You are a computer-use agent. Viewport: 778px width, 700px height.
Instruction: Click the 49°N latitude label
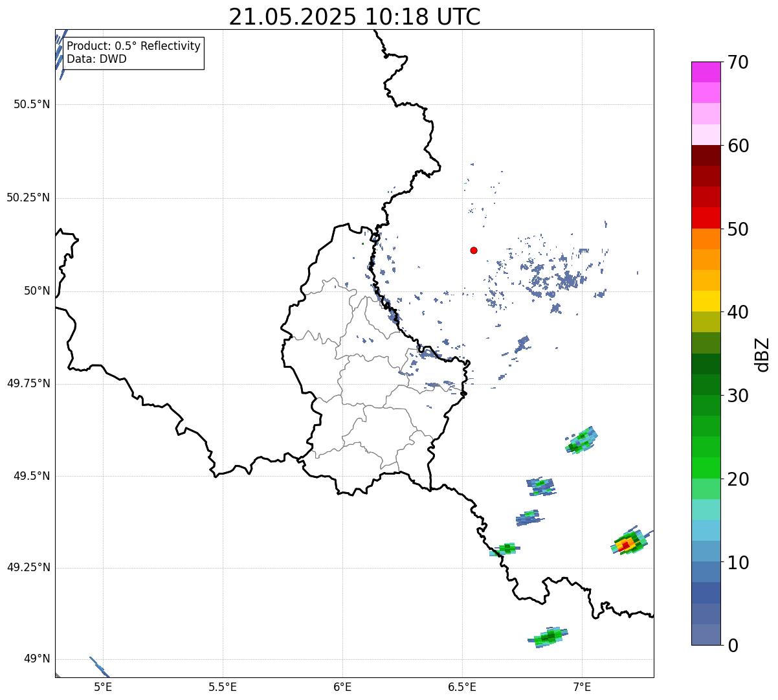coord(37,659)
